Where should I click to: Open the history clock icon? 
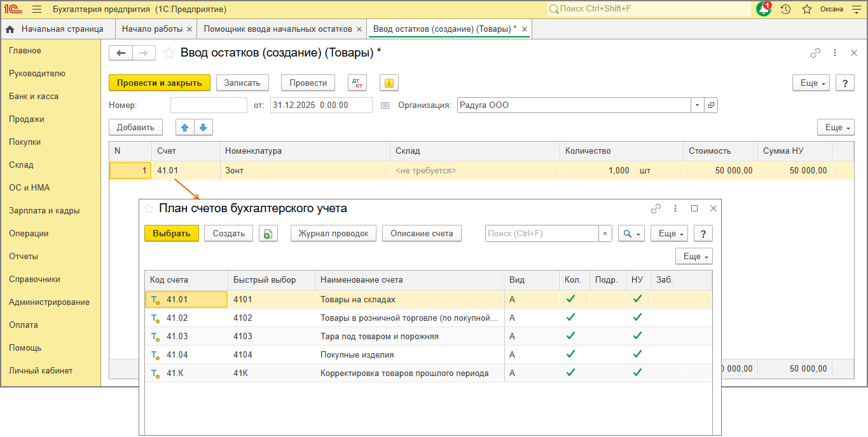click(786, 10)
